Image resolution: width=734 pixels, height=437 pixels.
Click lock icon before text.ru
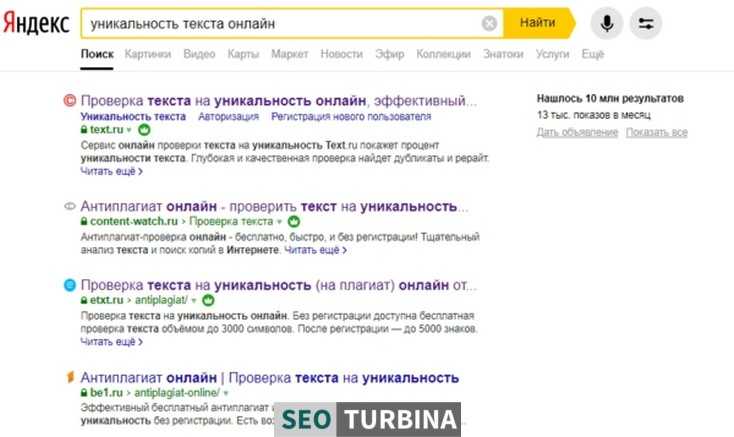point(84,129)
